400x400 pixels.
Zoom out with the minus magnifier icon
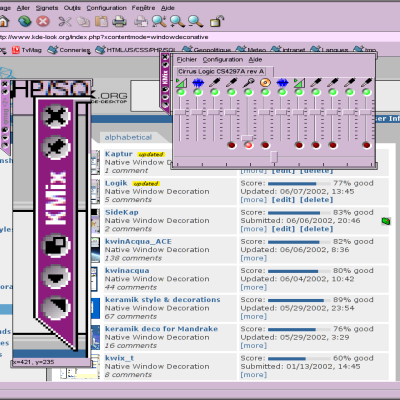tap(195, 21)
